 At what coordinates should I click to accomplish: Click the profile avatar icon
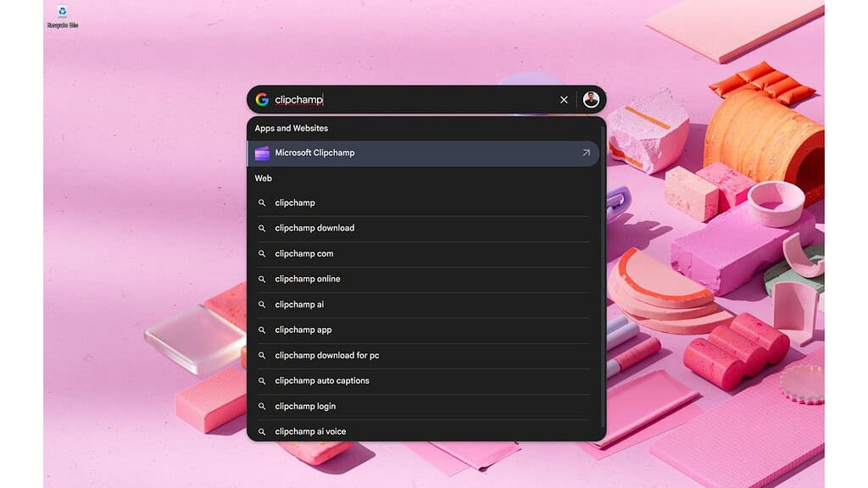[x=592, y=99]
